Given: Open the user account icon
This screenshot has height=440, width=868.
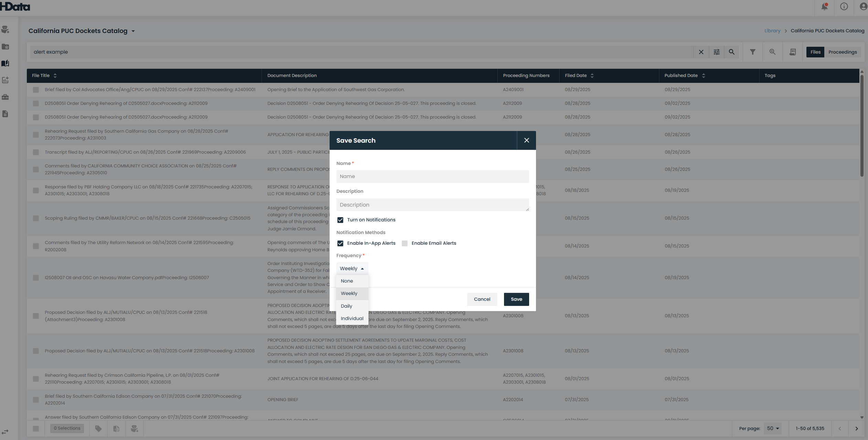Looking at the screenshot, I should click(863, 7).
